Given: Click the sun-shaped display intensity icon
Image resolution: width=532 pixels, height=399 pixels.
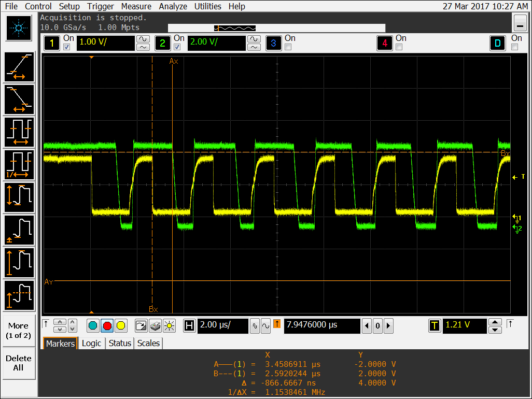Looking at the screenshot, I should pyautogui.click(x=169, y=326).
